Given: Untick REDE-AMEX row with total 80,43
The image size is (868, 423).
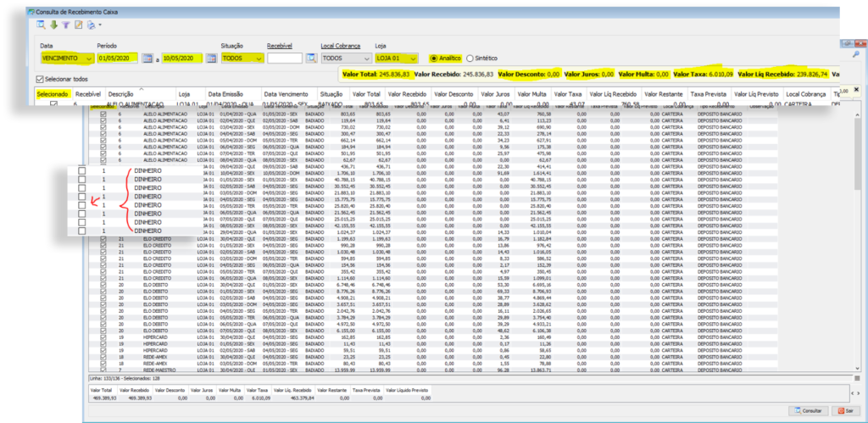Looking at the screenshot, I should [x=103, y=364].
